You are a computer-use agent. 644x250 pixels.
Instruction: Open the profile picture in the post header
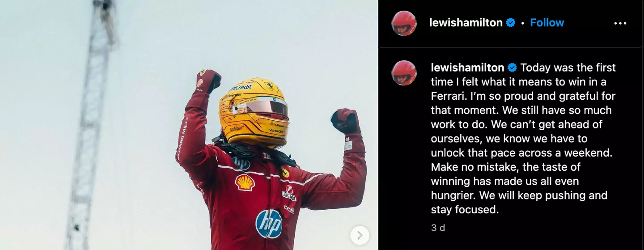point(404,23)
